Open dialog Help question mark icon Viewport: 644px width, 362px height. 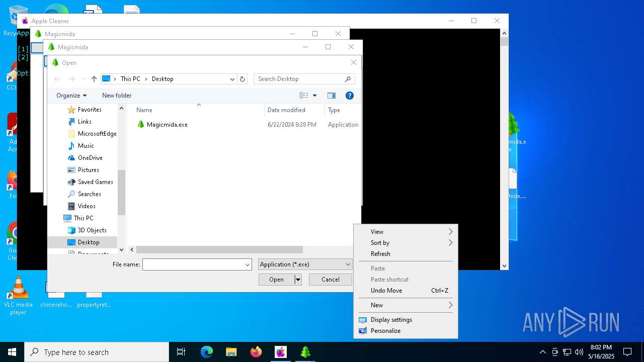point(350,96)
